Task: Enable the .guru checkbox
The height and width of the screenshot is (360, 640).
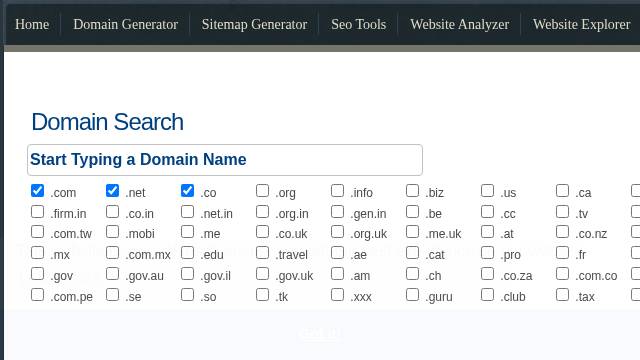Action: (x=413, y=295)
